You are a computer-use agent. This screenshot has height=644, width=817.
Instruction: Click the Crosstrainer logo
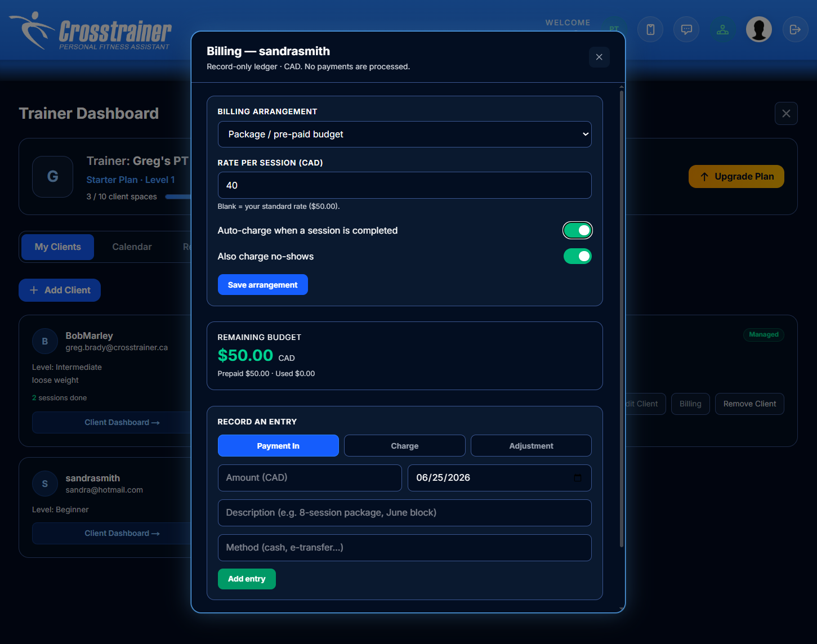[91, 31]
